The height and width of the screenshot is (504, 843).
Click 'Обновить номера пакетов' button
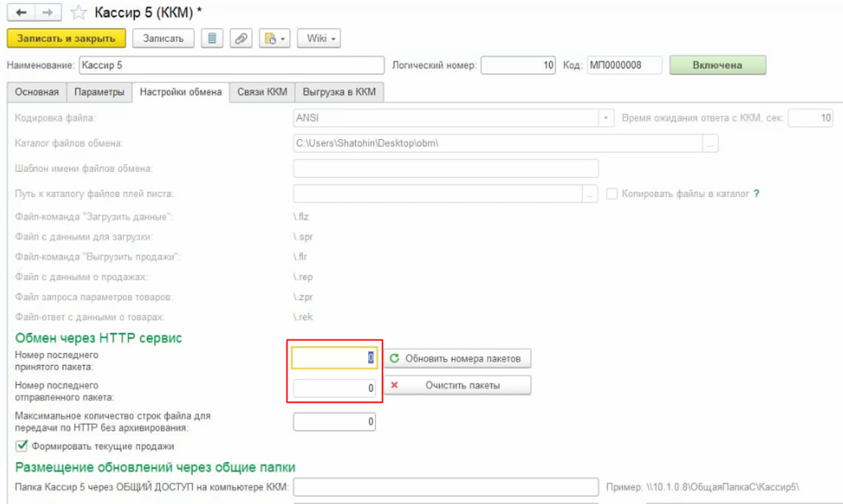pyautogui.click(x=459, y=359)
